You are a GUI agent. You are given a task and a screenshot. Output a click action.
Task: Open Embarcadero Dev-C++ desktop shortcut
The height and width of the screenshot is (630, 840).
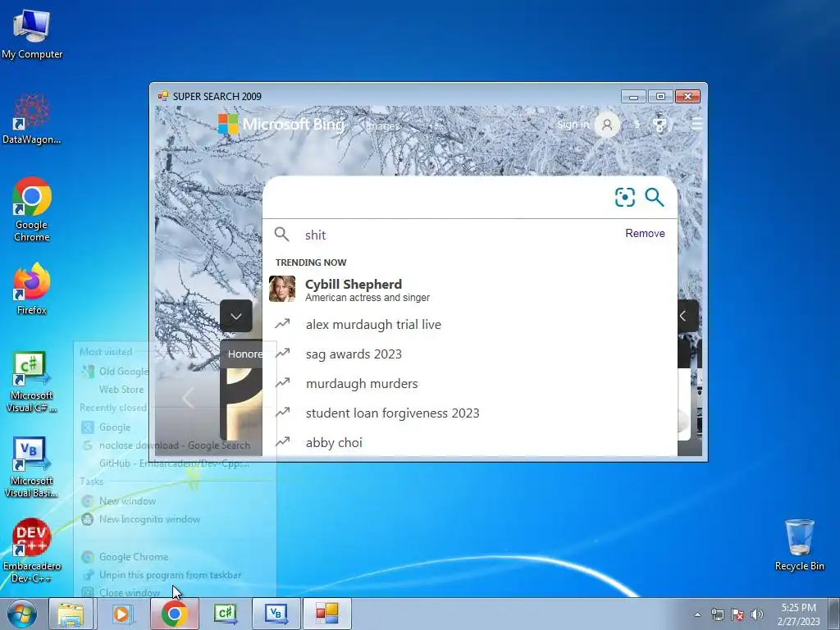point(32,550)
